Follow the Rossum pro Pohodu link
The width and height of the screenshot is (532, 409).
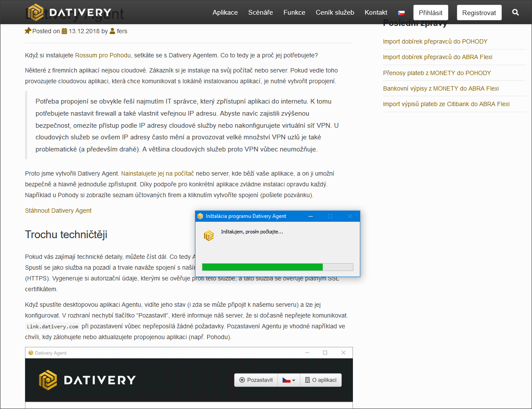tap(104, 55)
